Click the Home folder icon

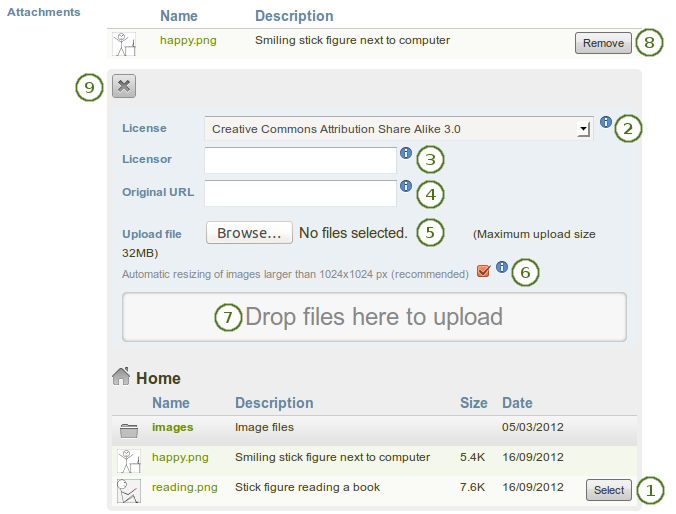click(x=121, y=377)
